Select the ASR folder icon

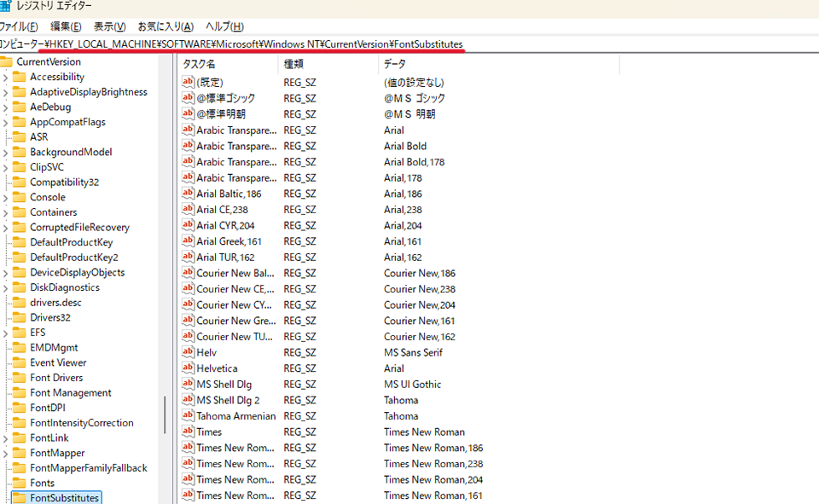click(20, 136)
